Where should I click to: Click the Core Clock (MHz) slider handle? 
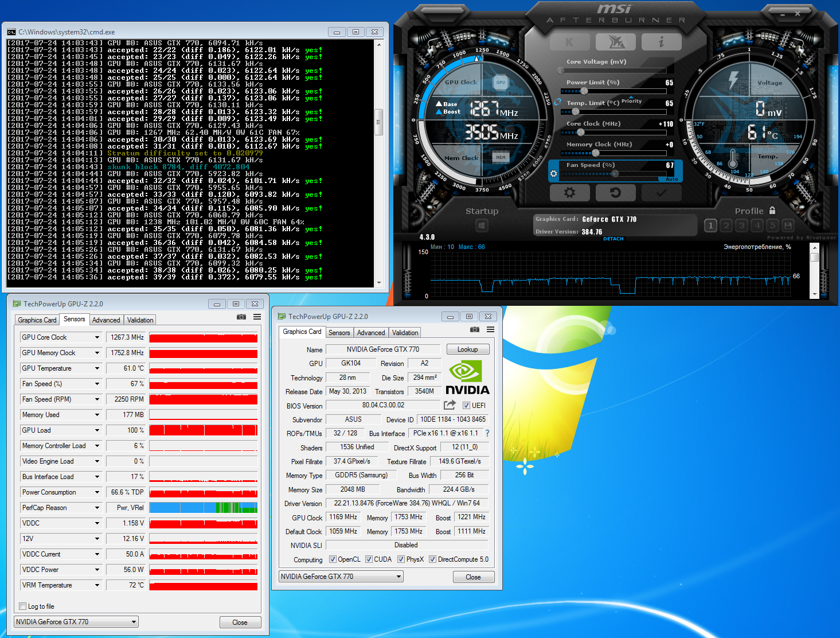click(x=580, y=133)
